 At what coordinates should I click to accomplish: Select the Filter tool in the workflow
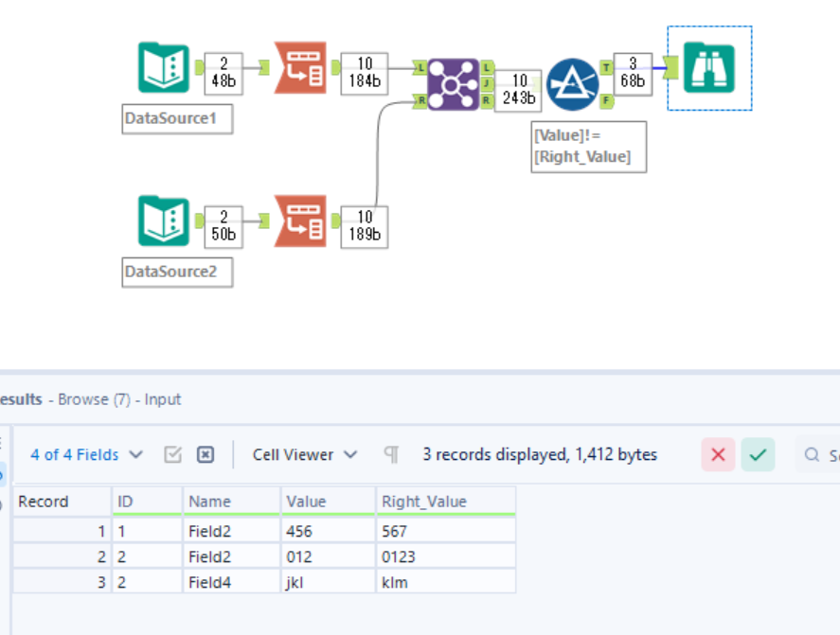572,83
